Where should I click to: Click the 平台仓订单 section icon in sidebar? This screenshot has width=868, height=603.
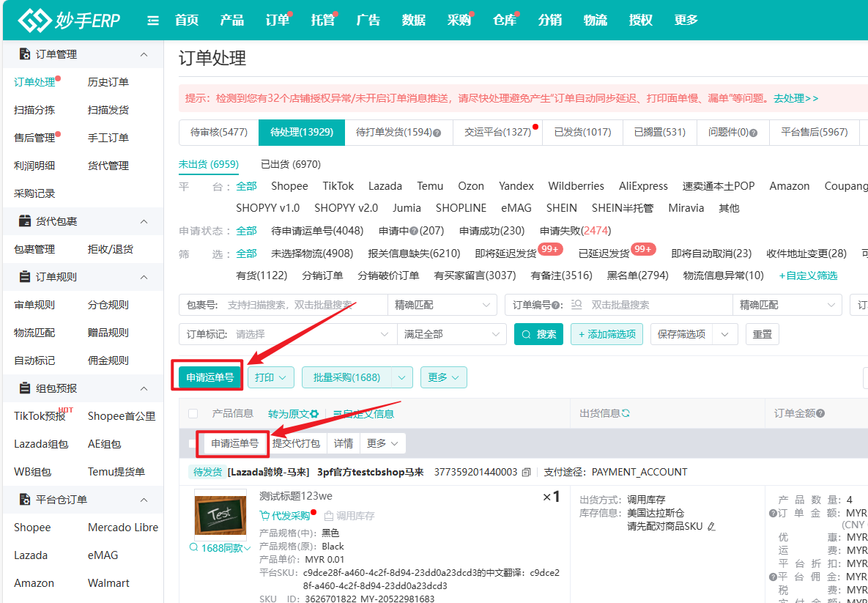point(24,500)
